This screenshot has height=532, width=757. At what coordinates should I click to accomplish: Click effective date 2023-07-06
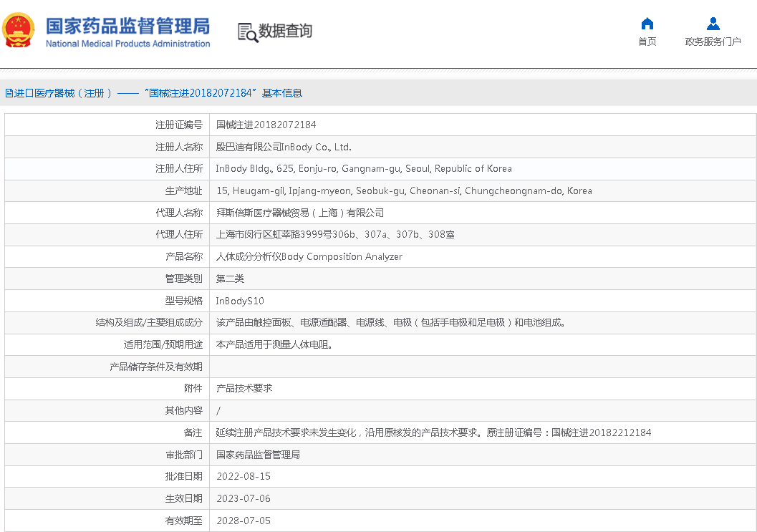click(x=244, y=498)
